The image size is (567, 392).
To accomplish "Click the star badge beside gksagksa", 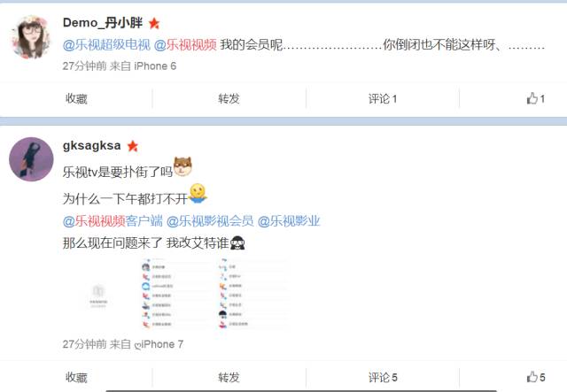I will [133, 146].
